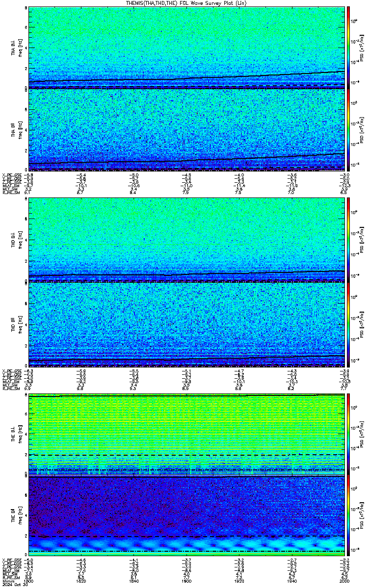Click inside the THE B-parallel spectrogram panel

point(186,516)
